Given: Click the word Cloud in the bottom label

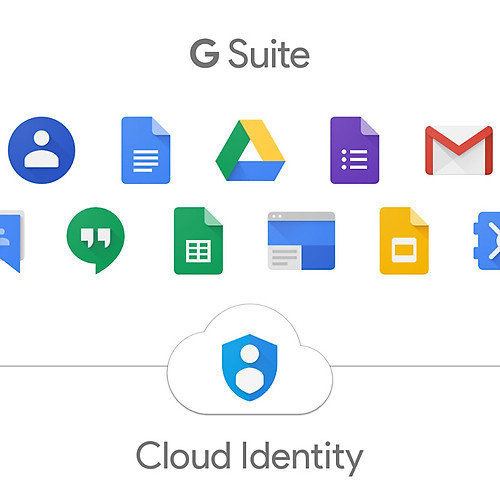Looking at the screenshot, I should coord(183,455).
